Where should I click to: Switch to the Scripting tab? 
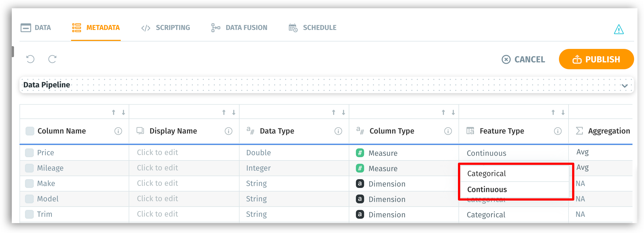pyautogui.click(x=166, y=28)
